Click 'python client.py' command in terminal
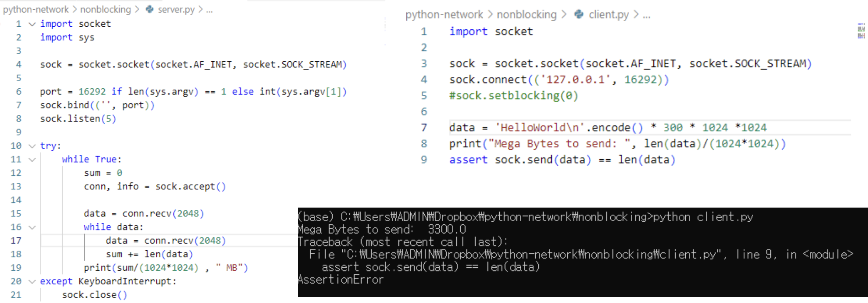The width and height of the screenshot is (868, 303). 703,217
